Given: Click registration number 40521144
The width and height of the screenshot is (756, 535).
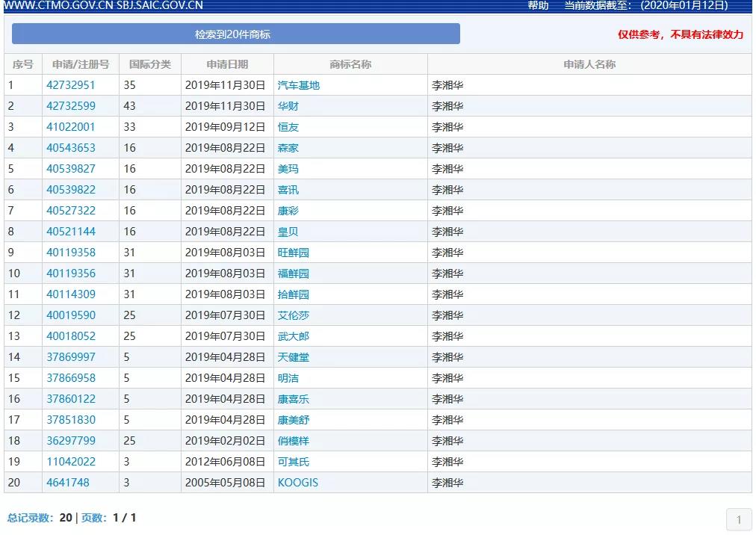Looking at the screenshot, I should tap(69, 231).
